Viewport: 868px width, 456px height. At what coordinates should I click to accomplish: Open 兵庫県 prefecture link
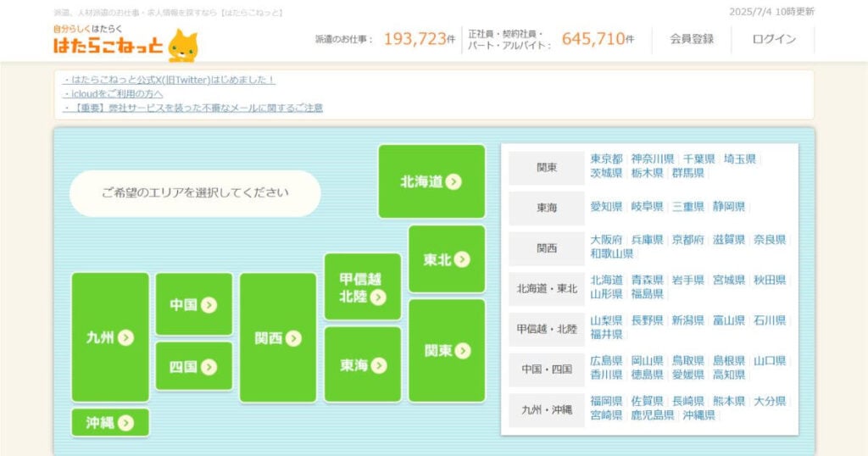[647, 240]
